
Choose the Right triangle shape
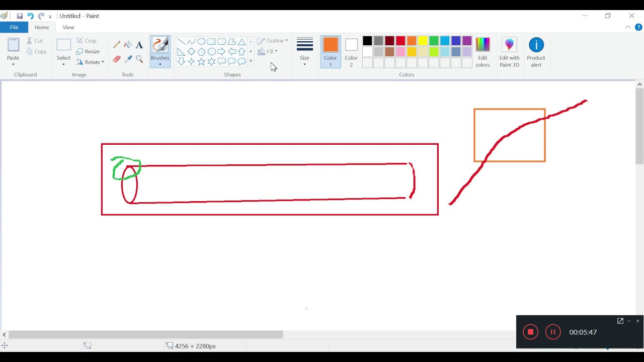pos(181,52)
